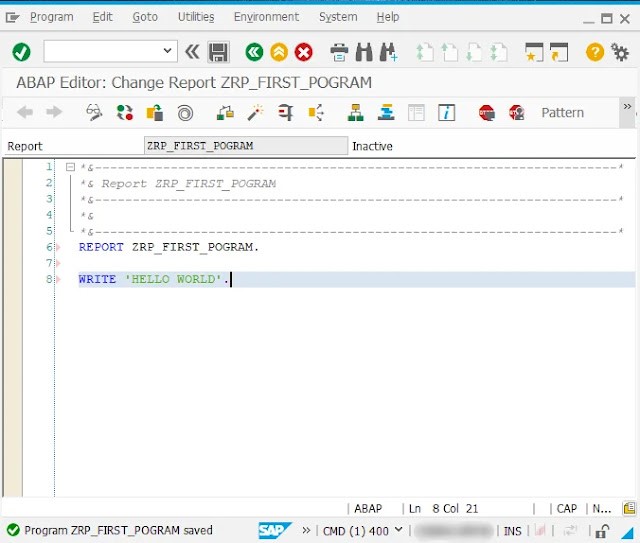The image size is (640, 543).
Task: Click the Pattern button
Action: [x=562, y=112]
